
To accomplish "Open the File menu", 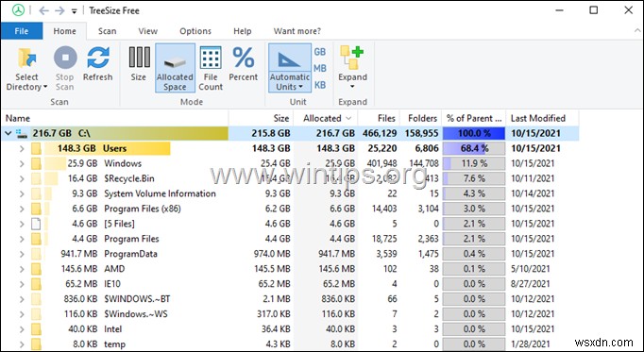I will click(x=22, y=31).
